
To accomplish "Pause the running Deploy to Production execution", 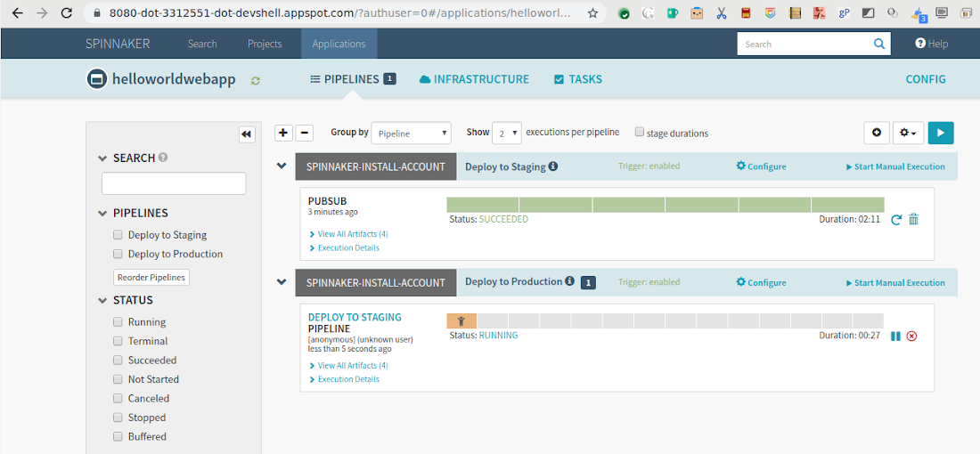I will tap(895, 336).
